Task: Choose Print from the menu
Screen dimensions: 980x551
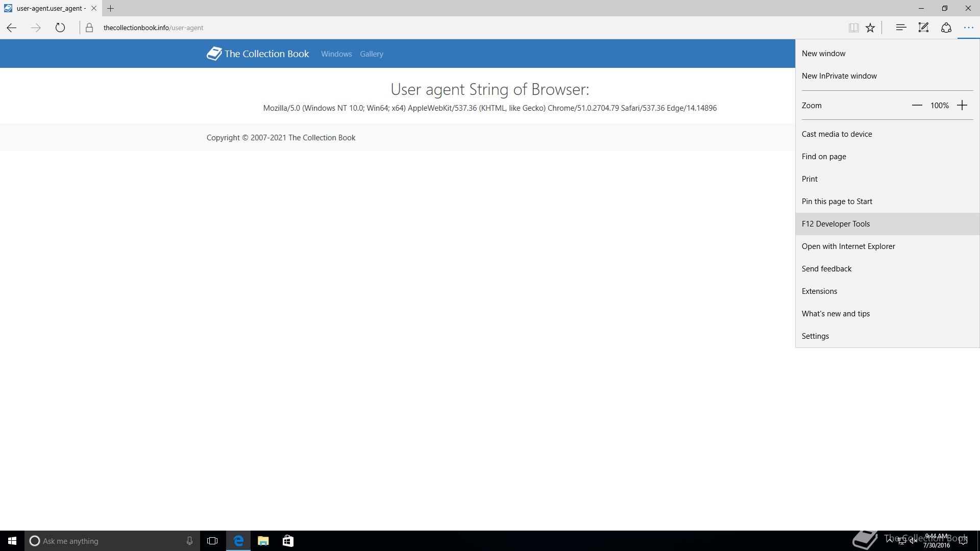Action: point(887,179)
